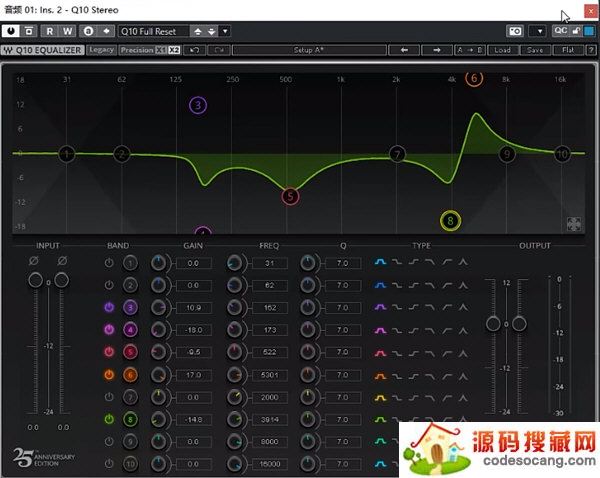The image size is (600, 478).
Task: Turn off band 5 power button
Action: click(109, 352)
